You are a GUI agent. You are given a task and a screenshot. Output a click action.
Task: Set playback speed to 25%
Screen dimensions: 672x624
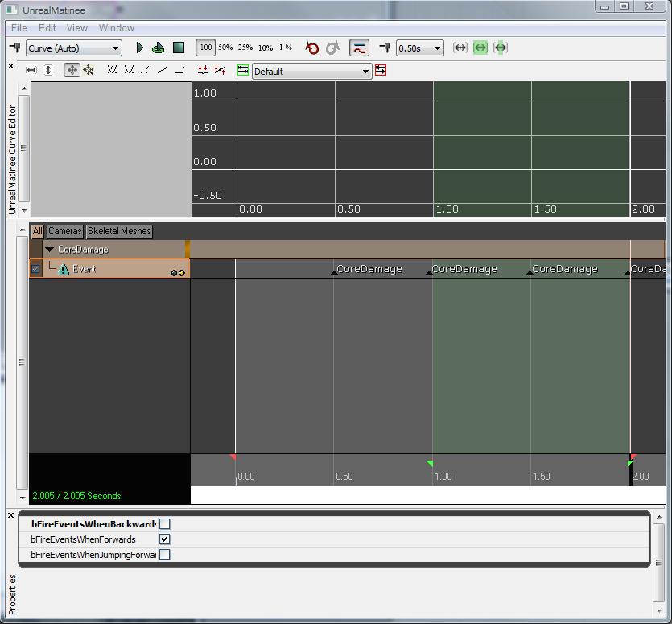click(245, 48)
